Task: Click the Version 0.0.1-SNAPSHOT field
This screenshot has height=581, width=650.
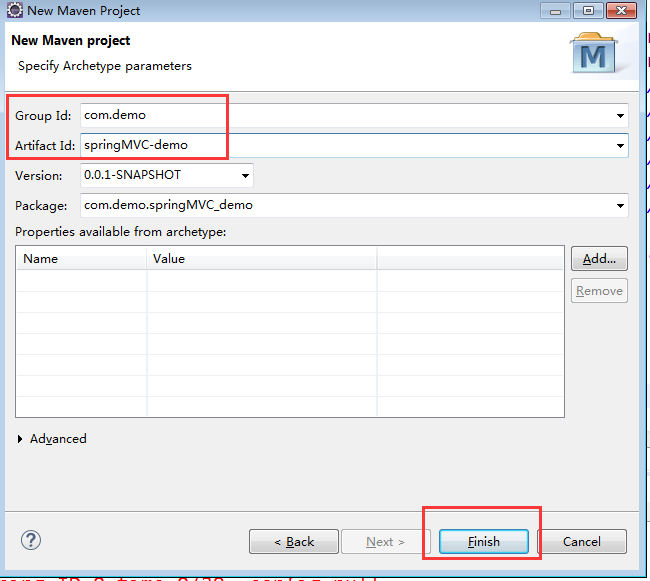Action: 167,175
